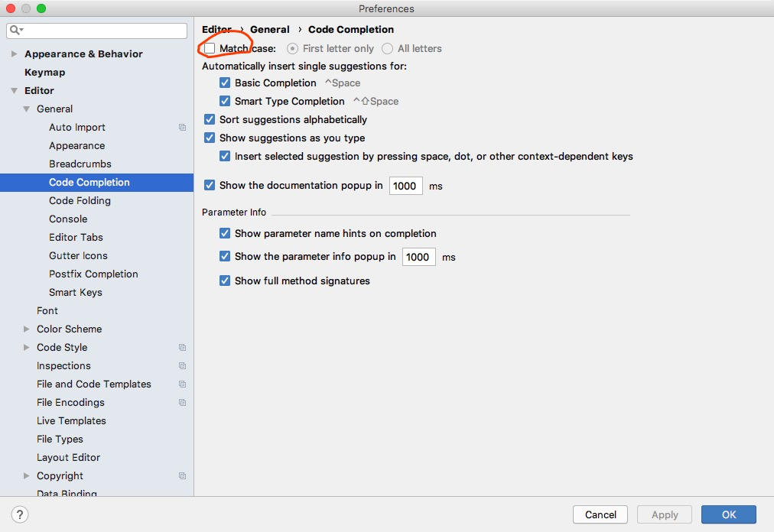
Task: Click the help question mark icon
Action: point(20,514)
